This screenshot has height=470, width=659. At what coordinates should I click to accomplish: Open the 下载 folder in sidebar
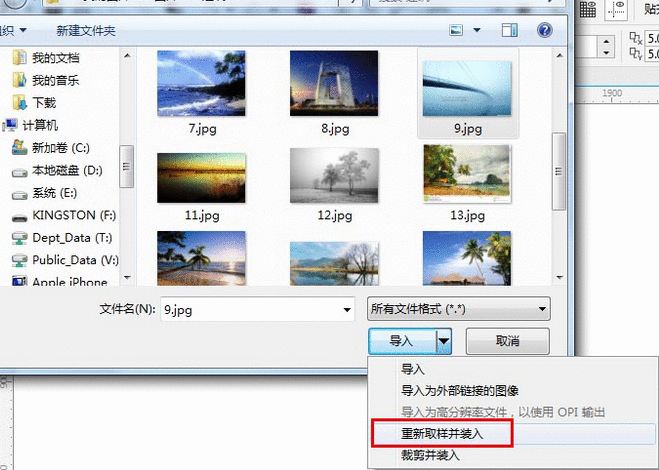click(44, 103)
